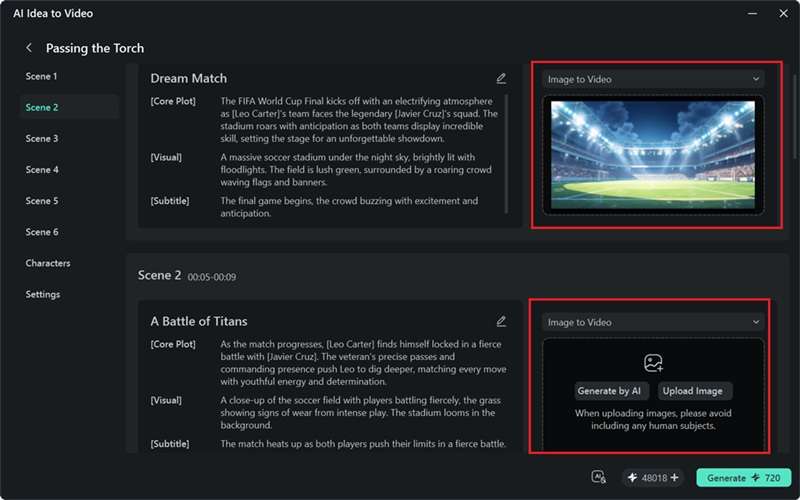Add more credits with the plus icon
Viewport: 800px width, 500px height.
674,478
